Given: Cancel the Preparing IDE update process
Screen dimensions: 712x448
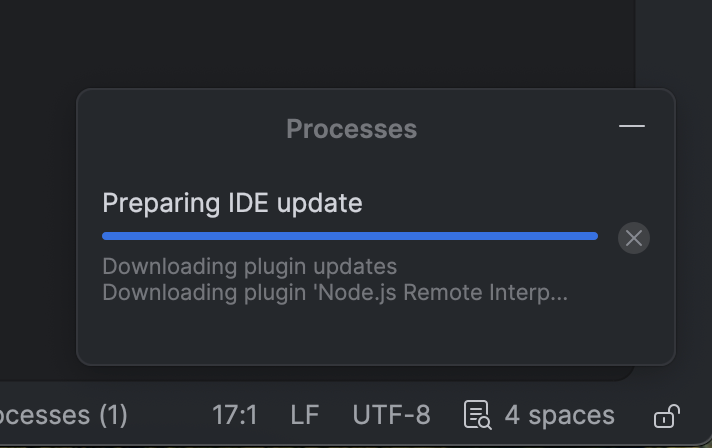Looking at the screenshot, I should (633, 238).
